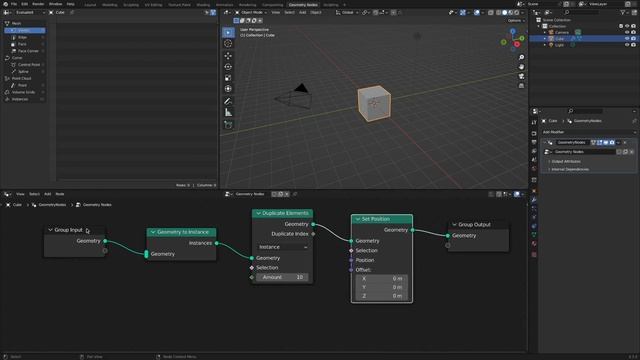Select the Face Corner domain in spreadsheet
640x360 pixels.
pyautogui.click(x=24, y=51)
